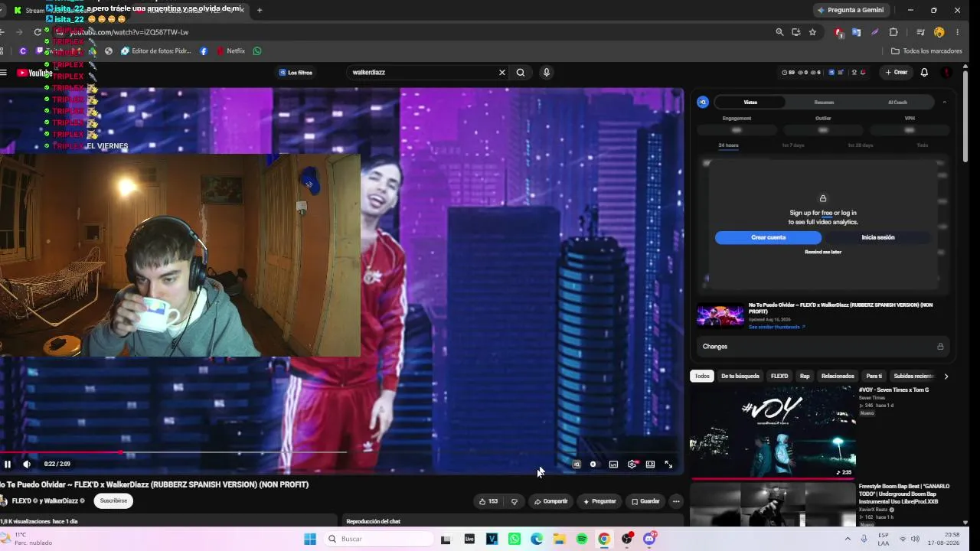The height and width of the screenshot is (551, 980).
Task: Open the YouTube hamburger guide menu
Action: point(4,73)
